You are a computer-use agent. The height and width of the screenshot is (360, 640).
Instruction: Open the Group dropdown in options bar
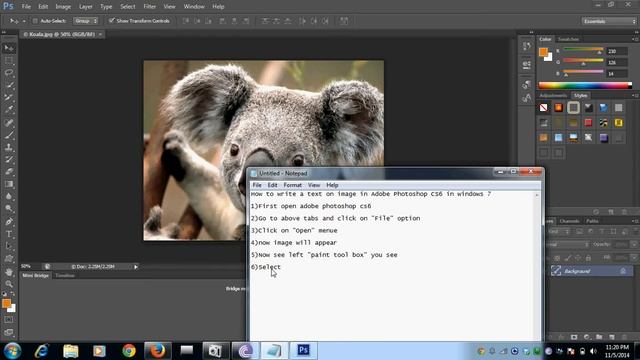[x=86, y=20]
